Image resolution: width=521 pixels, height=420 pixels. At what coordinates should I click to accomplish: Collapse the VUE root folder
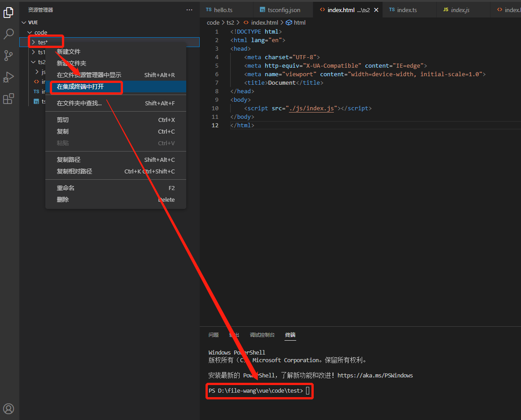(33, 22)
